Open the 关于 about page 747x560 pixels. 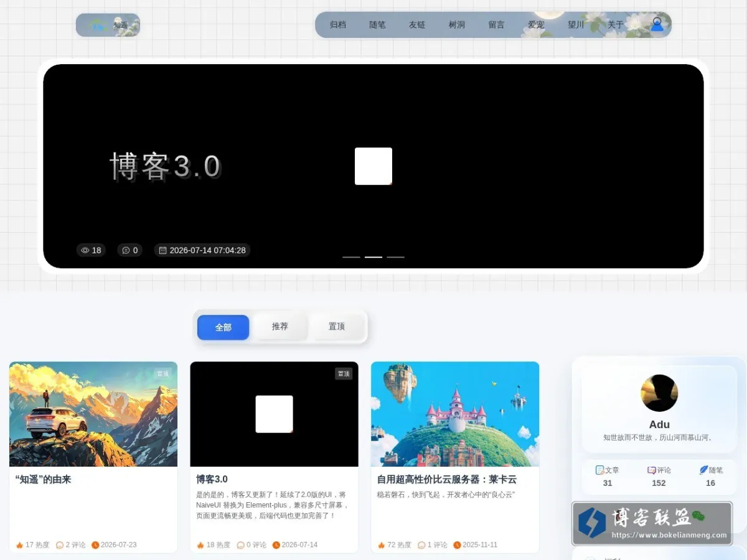coord(616,25)
